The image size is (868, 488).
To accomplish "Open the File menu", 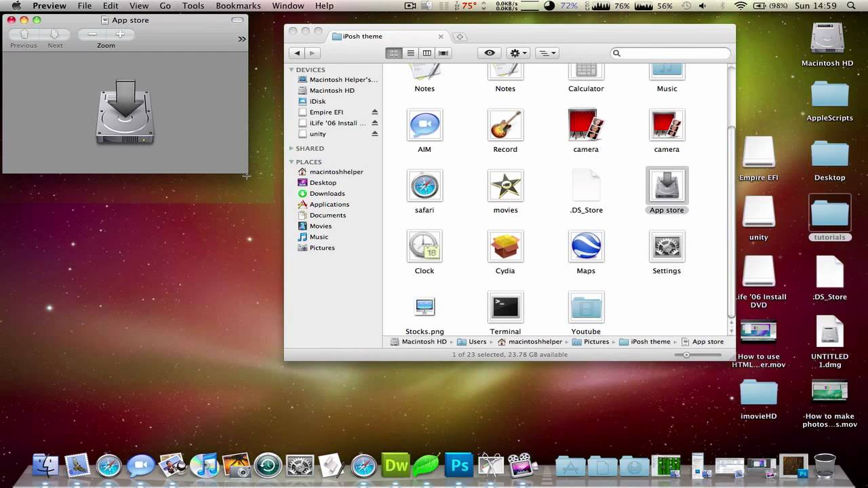I will (84, 5).
